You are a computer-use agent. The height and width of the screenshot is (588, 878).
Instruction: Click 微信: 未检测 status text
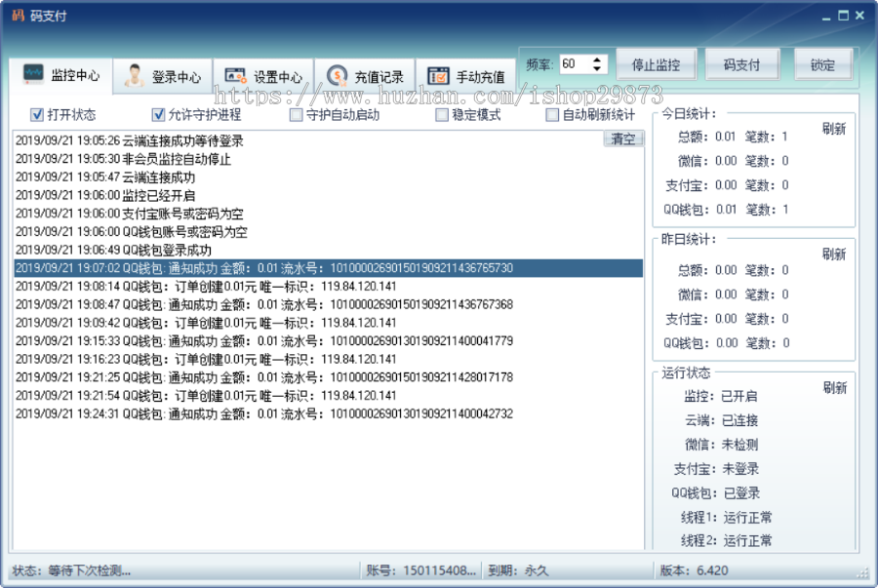[721, 445]
